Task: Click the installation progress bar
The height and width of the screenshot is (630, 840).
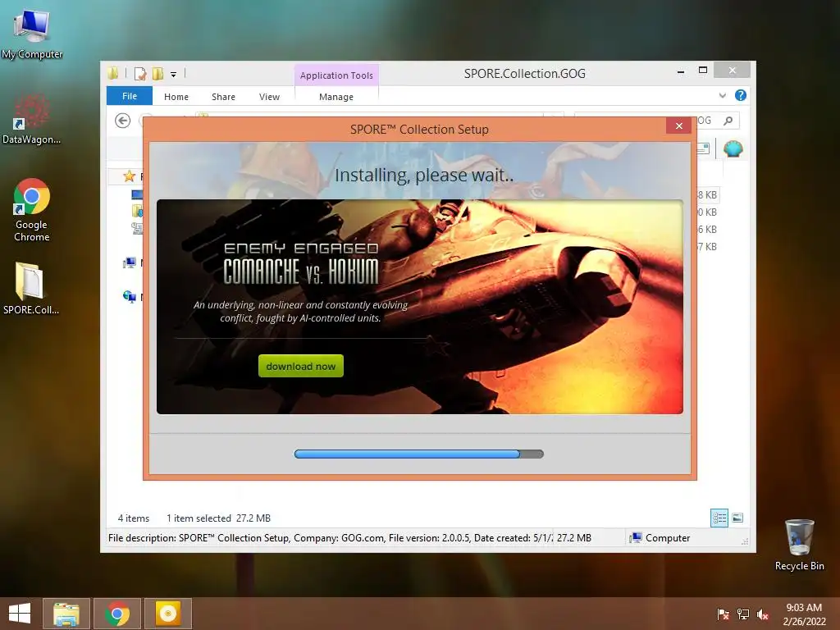Action: (x=419, y=454)
